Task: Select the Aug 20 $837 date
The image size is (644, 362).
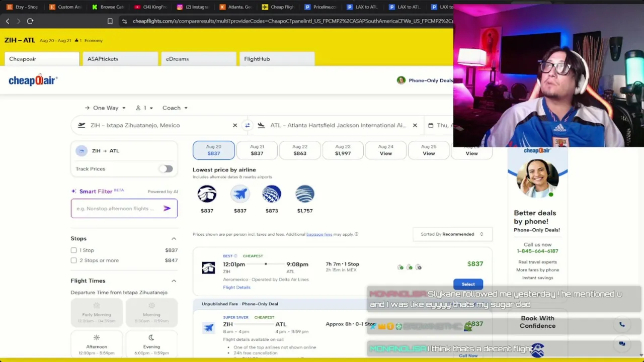Action: (213, 150)
